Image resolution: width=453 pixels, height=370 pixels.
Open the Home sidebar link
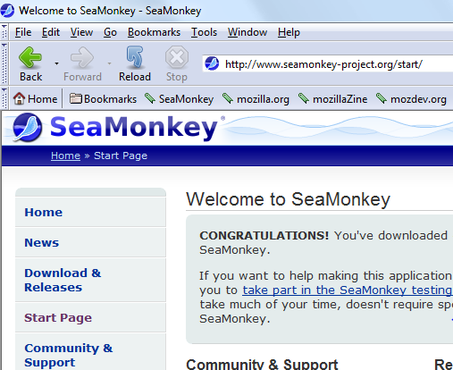point(43,212)
